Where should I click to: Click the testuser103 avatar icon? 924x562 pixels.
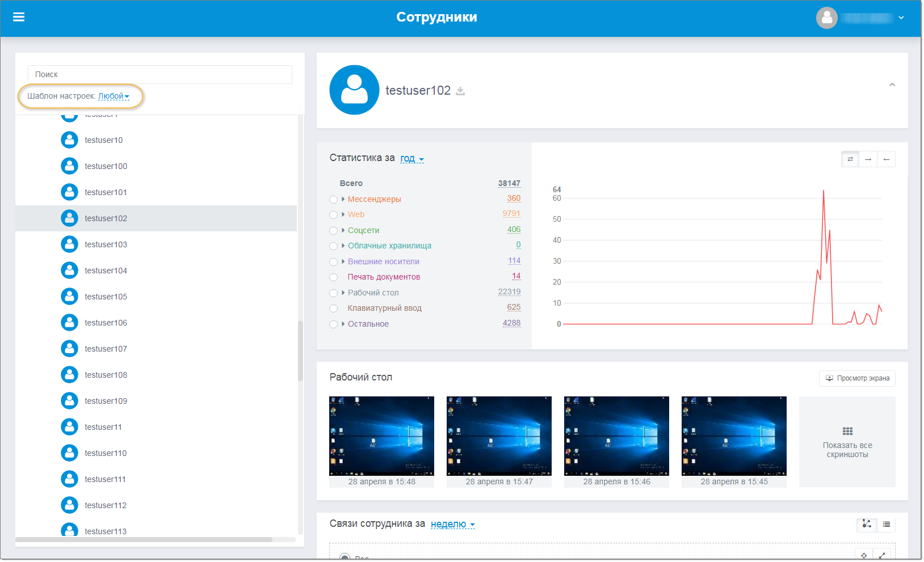tap(69, 244)
